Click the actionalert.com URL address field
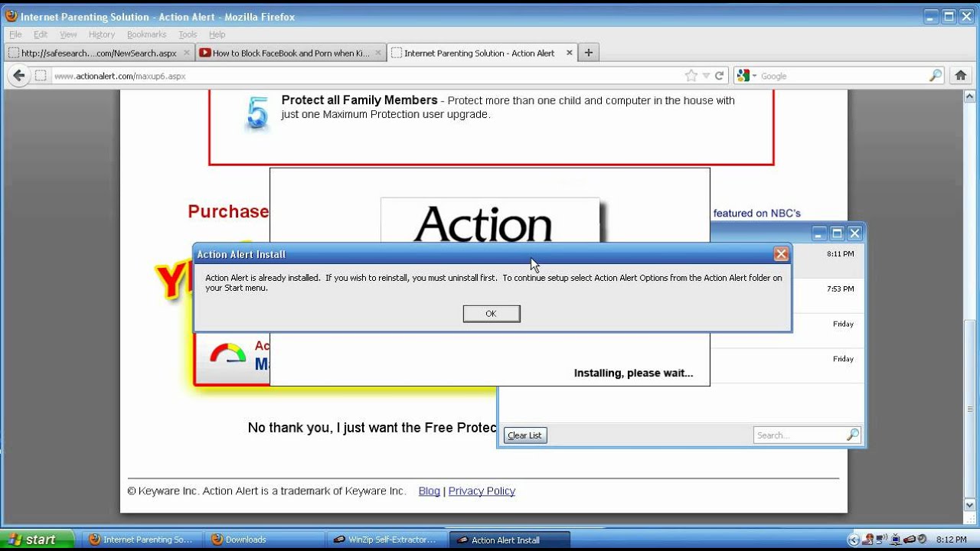The image size is (980, 551). coord(367,76)
